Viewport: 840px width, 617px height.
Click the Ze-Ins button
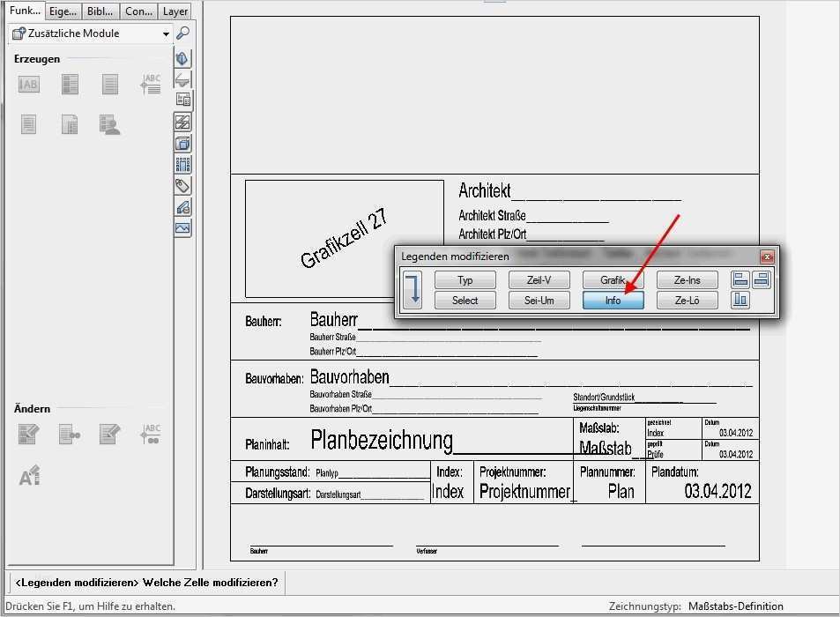tap(688, 280)
